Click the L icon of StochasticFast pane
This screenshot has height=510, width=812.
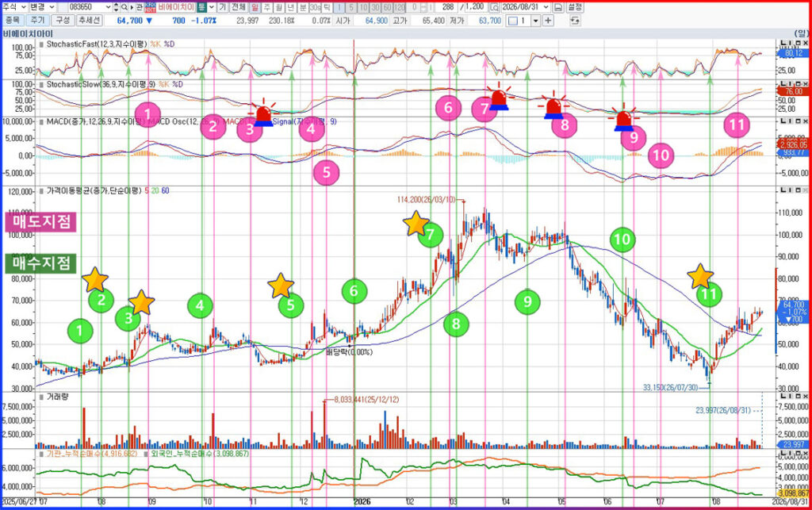click(784, 43)
